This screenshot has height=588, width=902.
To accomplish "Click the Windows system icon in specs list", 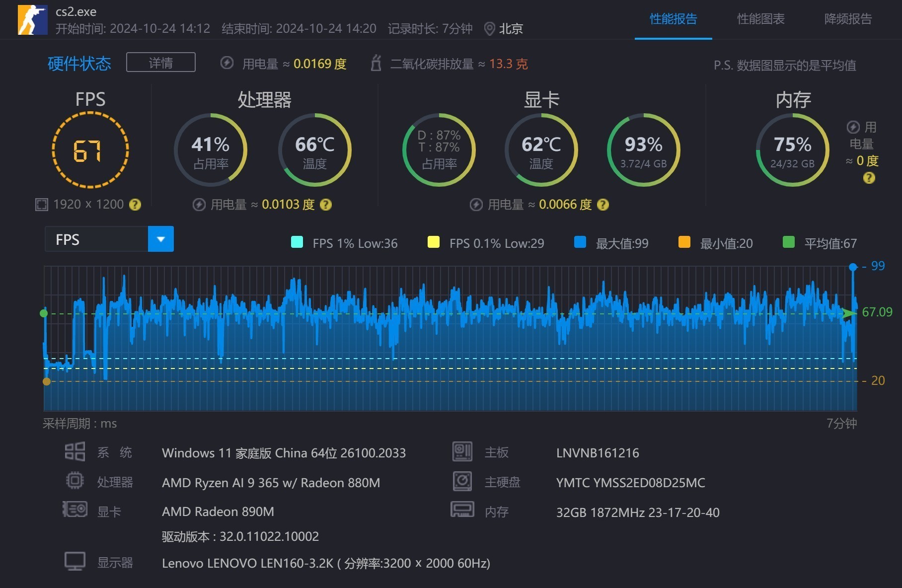I will tap(75, 452).
